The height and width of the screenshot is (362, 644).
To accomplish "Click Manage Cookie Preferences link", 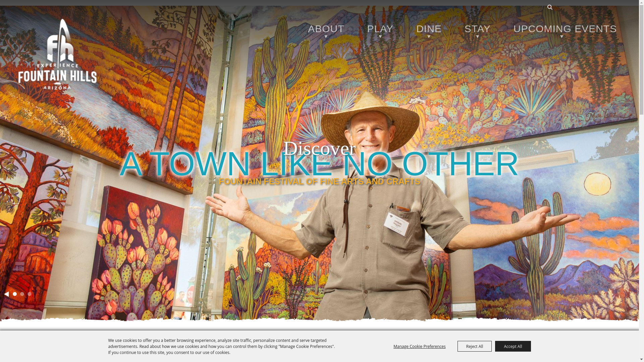I will tap(419, 346).
